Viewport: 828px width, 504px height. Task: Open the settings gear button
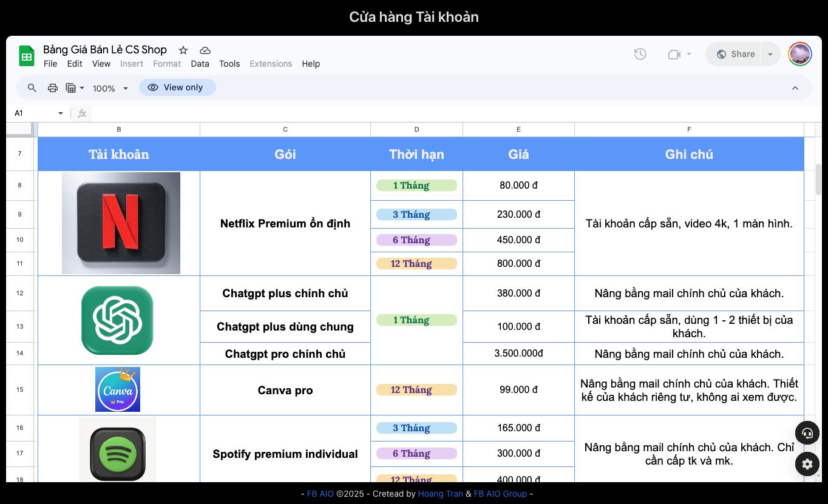click(x=807, y=464)
